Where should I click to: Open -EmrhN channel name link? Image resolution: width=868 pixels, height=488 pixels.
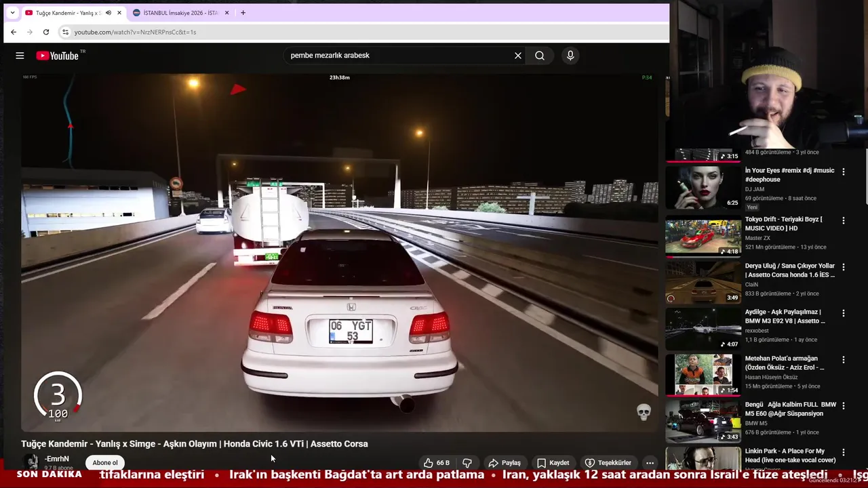[x=57, y=459]
